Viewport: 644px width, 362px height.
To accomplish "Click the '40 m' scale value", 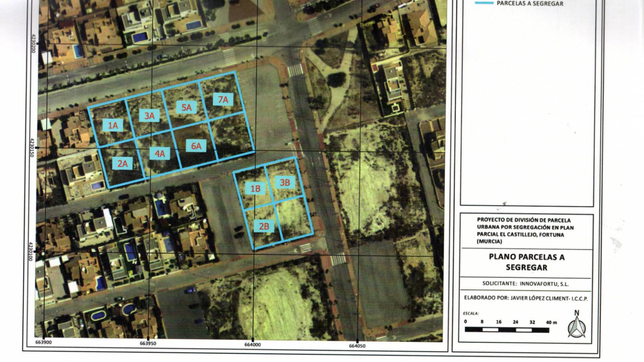I will [551, 322].
